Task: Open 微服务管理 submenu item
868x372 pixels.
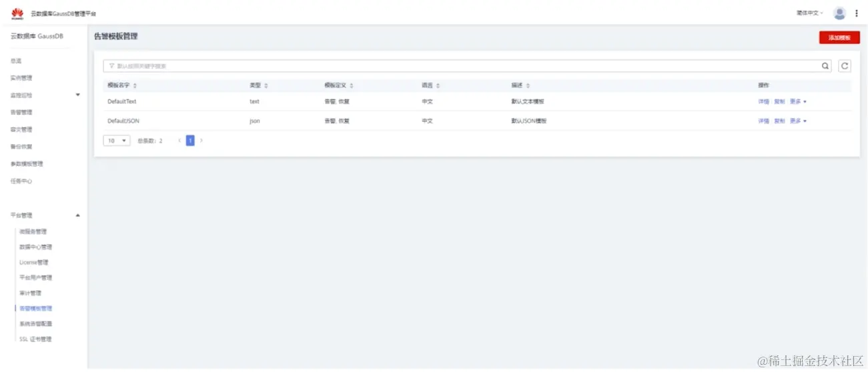Action: 33,231
